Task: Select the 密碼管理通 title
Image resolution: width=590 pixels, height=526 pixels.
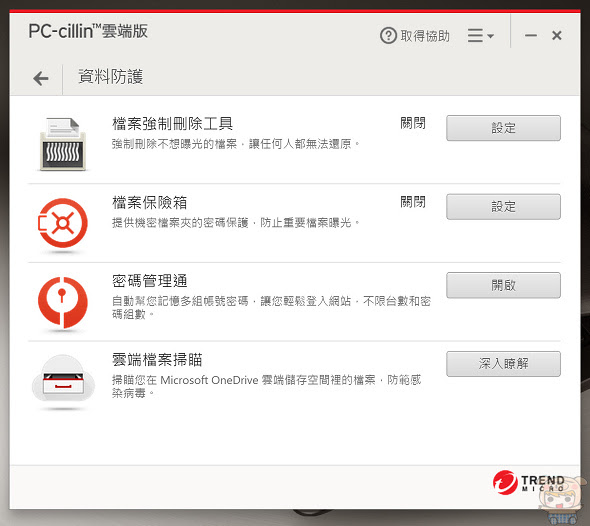Action: click(149, 281)
